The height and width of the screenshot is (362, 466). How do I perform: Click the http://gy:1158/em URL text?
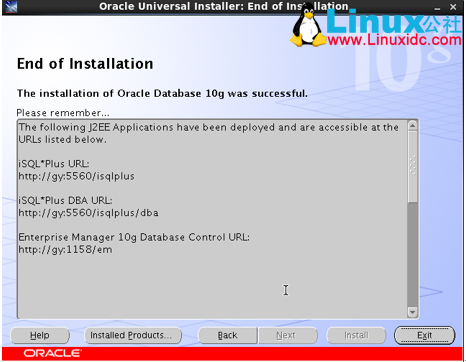[x=65, y=249]
